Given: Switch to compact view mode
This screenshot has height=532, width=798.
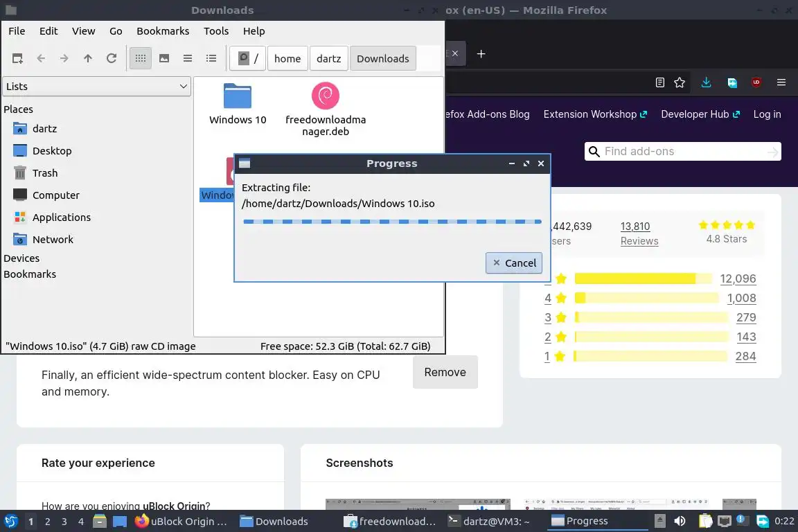Looking at the screenshot, I should pos(187,59).
